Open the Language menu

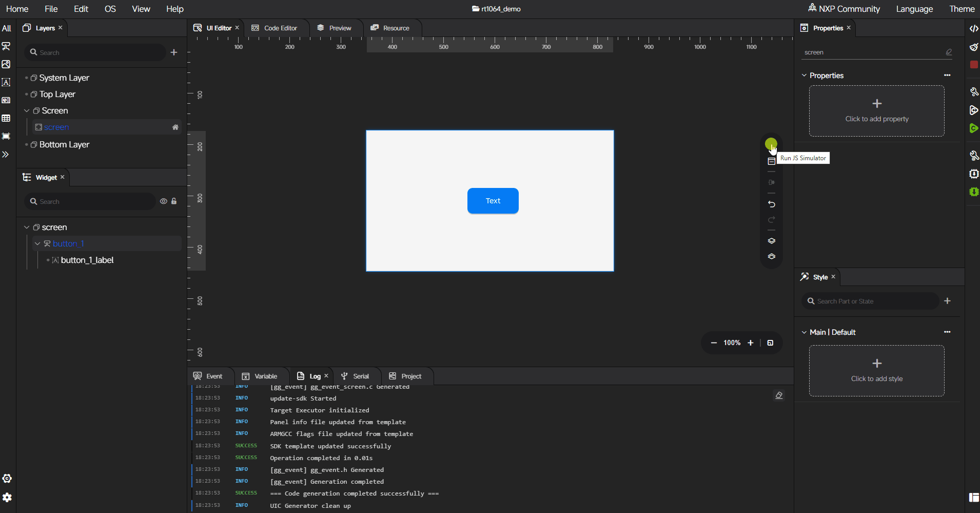[x=914, y=9]
